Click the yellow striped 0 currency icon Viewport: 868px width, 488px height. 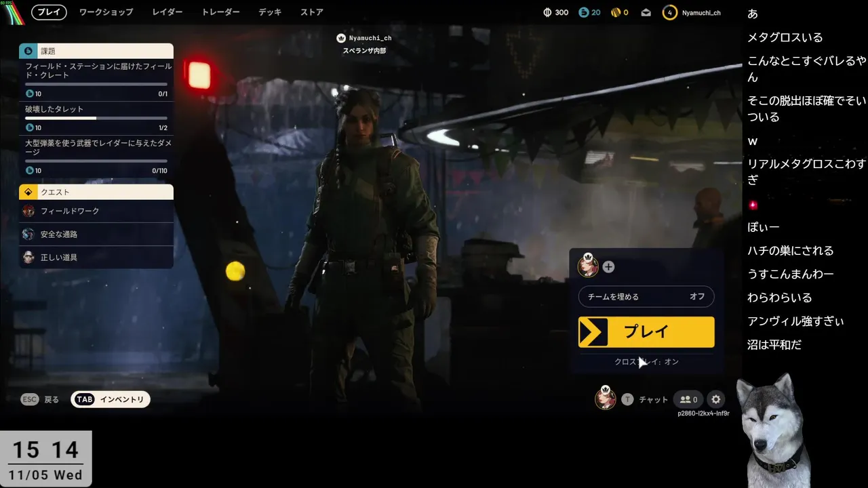(x=616, y=12)
